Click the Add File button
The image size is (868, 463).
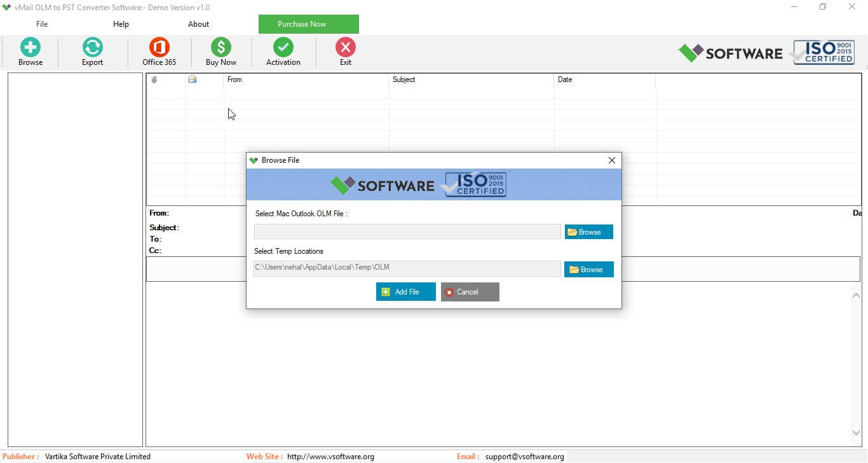point(406,292)
